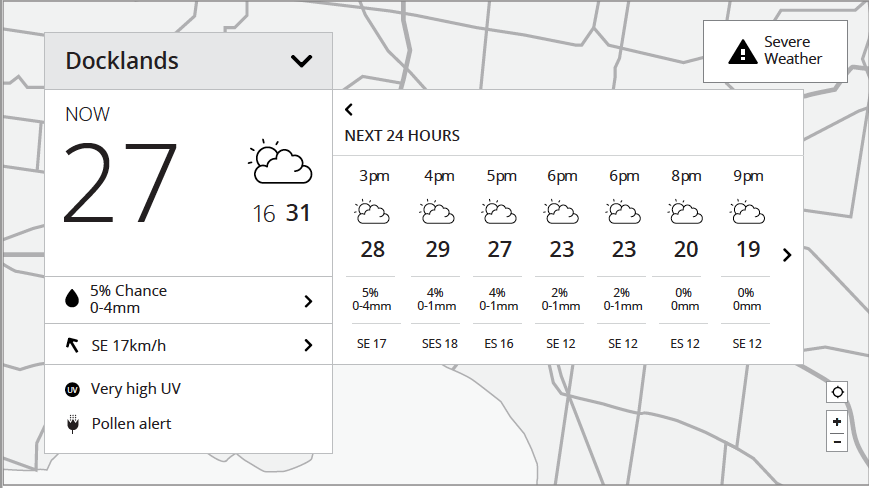Select the 3pm hourly forecast column
This screenshot has width=869, height=488.
[x=372, y=259]
